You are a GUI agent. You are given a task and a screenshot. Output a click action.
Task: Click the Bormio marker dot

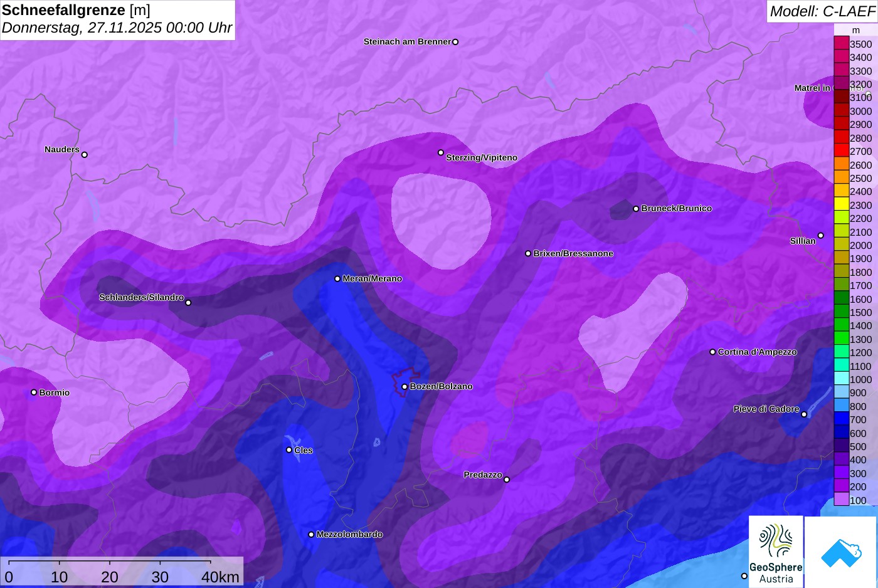pos(34,392)
